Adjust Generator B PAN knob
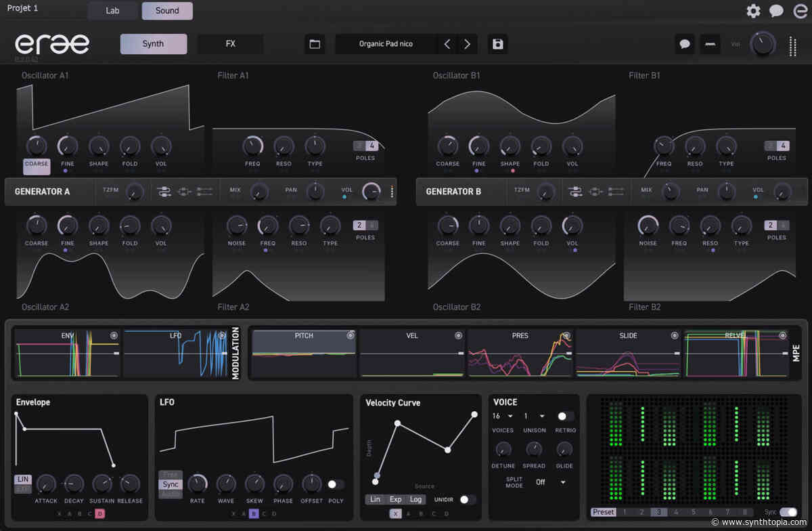Image resolution: width=812 pixels, height=531 pixels. [727, 192]
